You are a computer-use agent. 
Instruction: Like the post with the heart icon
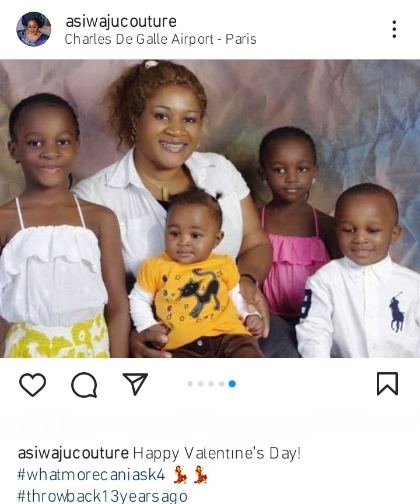click(x=33, y=384)
